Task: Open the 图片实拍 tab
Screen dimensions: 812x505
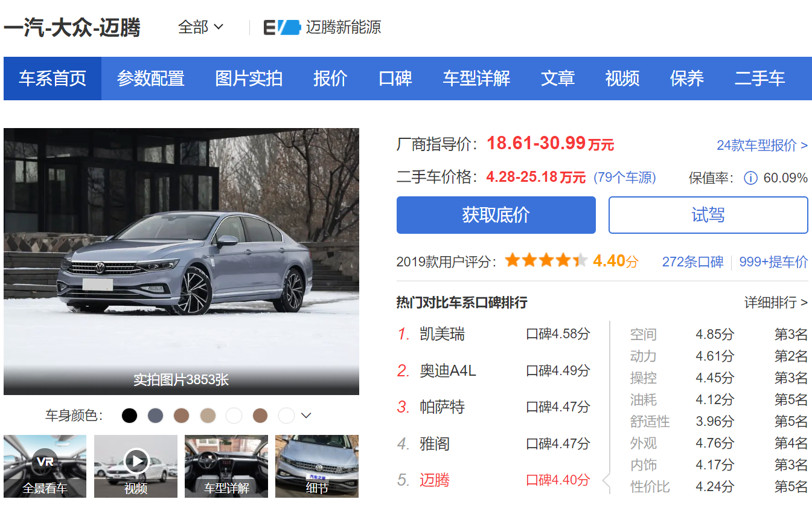Action: point(249,79)
